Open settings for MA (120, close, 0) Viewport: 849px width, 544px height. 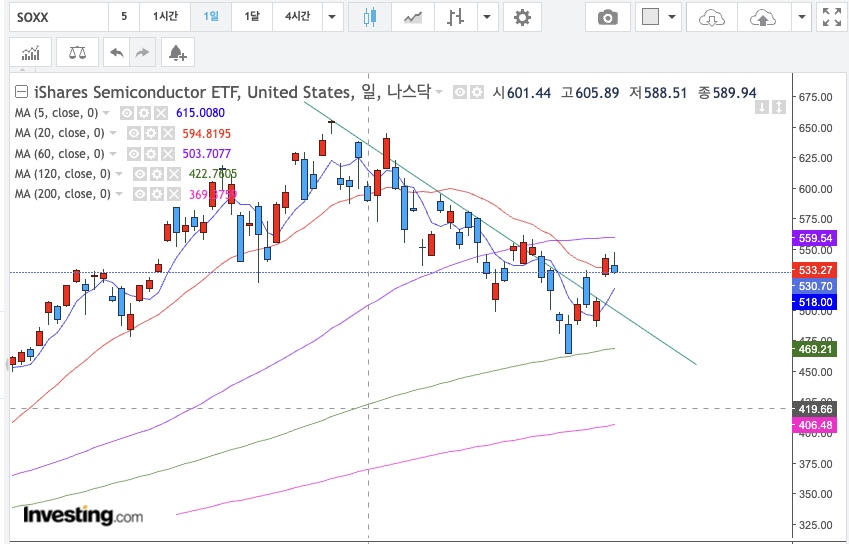(156, 174)
